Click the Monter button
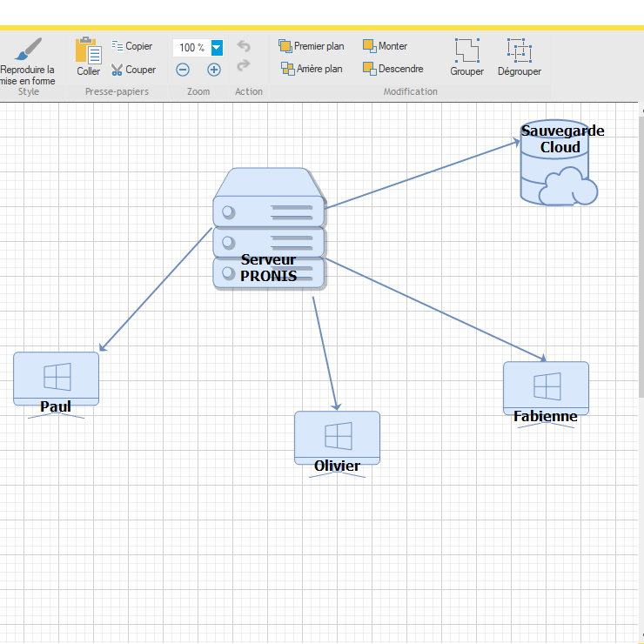 pos(385,46)
